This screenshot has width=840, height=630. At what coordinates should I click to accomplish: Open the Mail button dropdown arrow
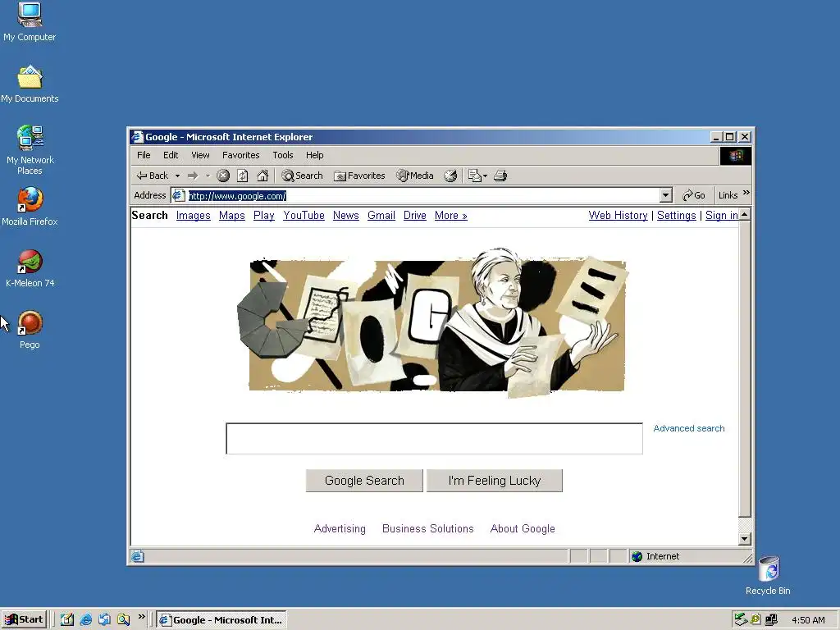[485, 176]
